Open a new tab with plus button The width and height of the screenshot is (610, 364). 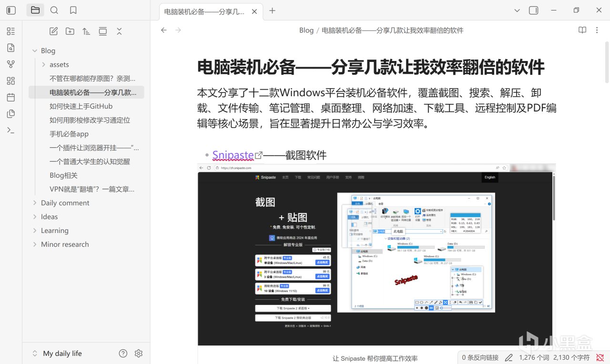pos(272,10)
